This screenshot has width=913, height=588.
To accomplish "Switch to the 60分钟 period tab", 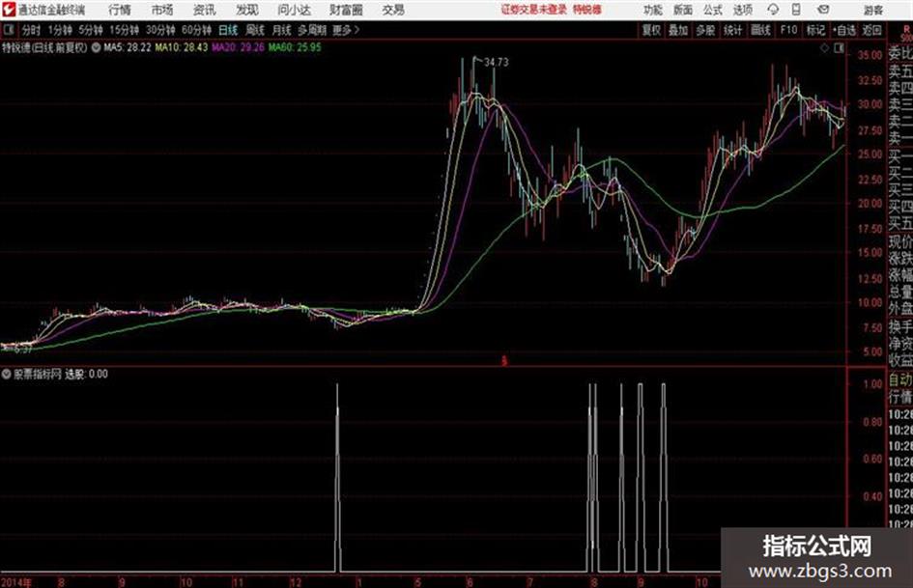I will click(196, 30).
